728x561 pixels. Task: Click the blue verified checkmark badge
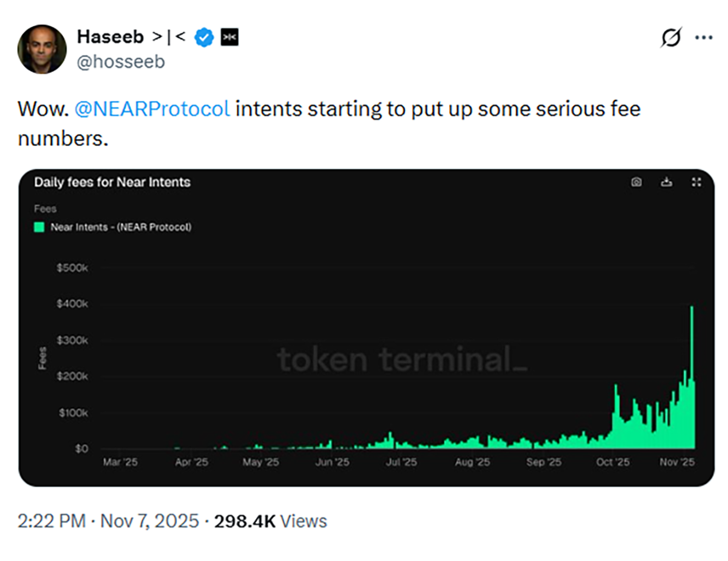click(x=204, y=37)
